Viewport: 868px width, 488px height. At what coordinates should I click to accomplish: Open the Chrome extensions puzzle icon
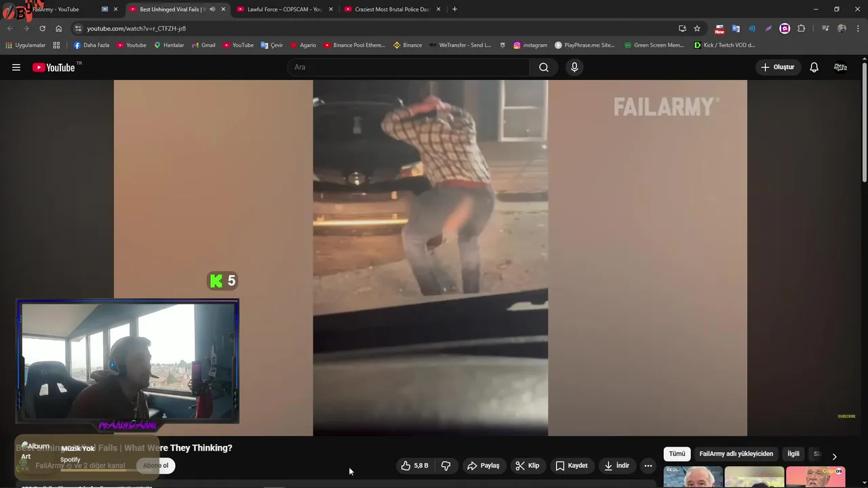(x=802, y=28)
